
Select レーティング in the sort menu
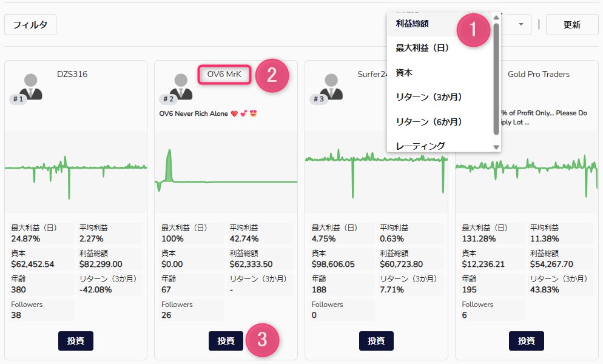pos(417,146)
